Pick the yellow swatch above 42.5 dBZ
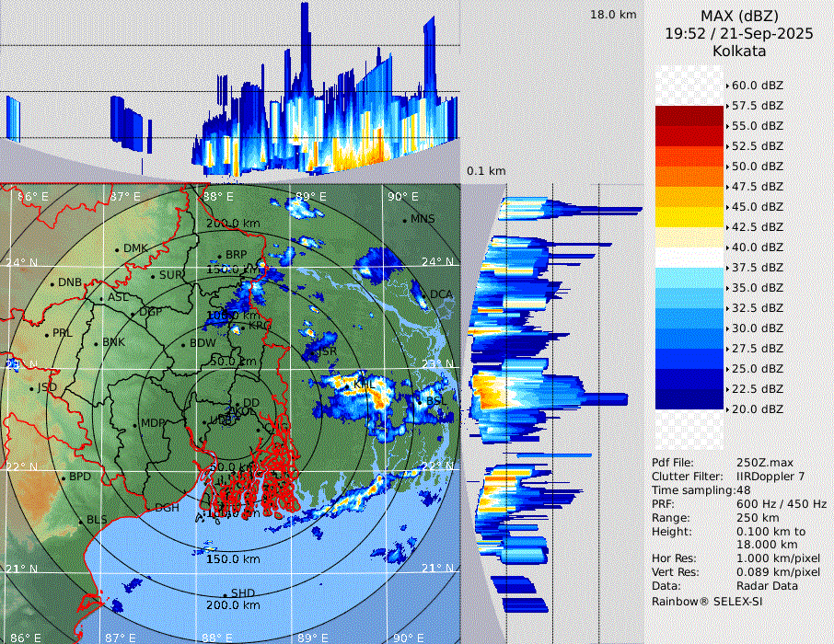 pos(689,217)
